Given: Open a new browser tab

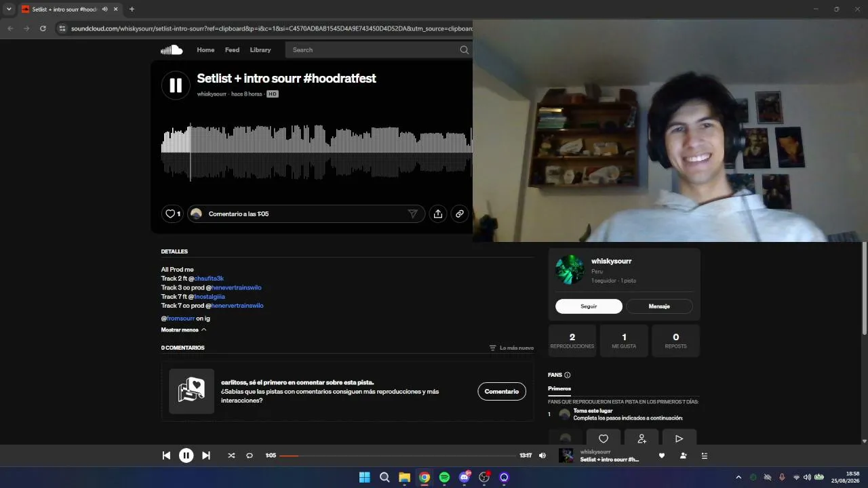Looking at the screenshot, I should click(132, 9).
